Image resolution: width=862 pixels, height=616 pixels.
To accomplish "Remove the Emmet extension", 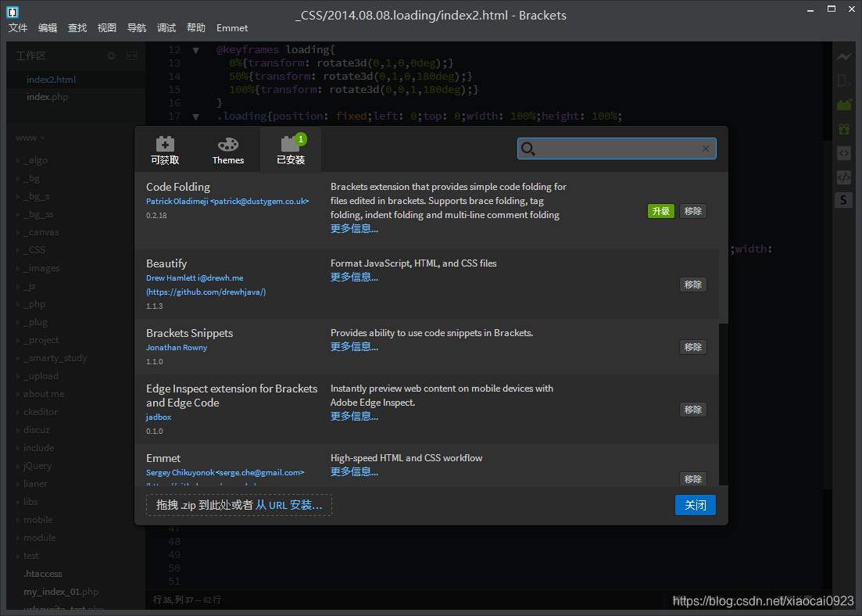I will [692, 479].
